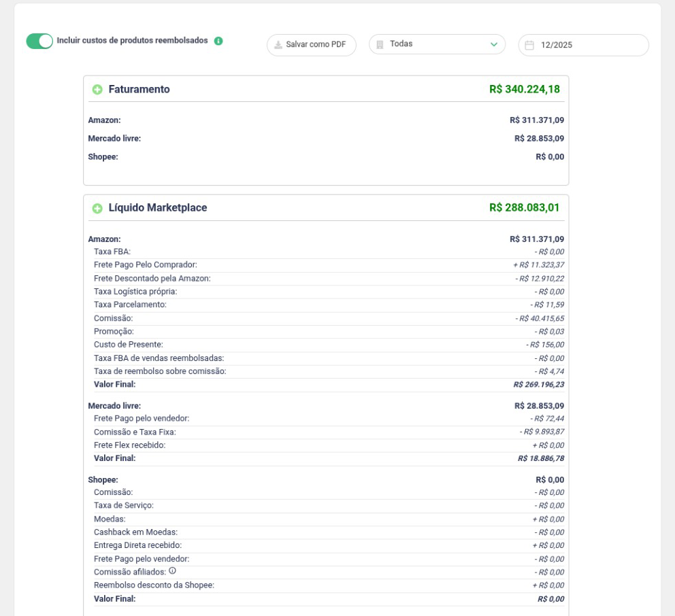Click the Líquido Marketplace section heading
Screen dimensions: 675x616
(157, 208)
